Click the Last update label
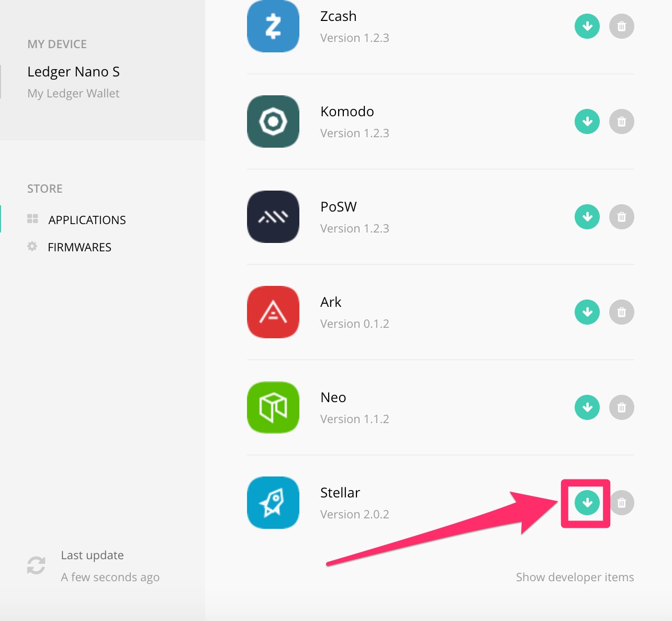This screenshot has width=672, height=621. [x=92, y=555]
